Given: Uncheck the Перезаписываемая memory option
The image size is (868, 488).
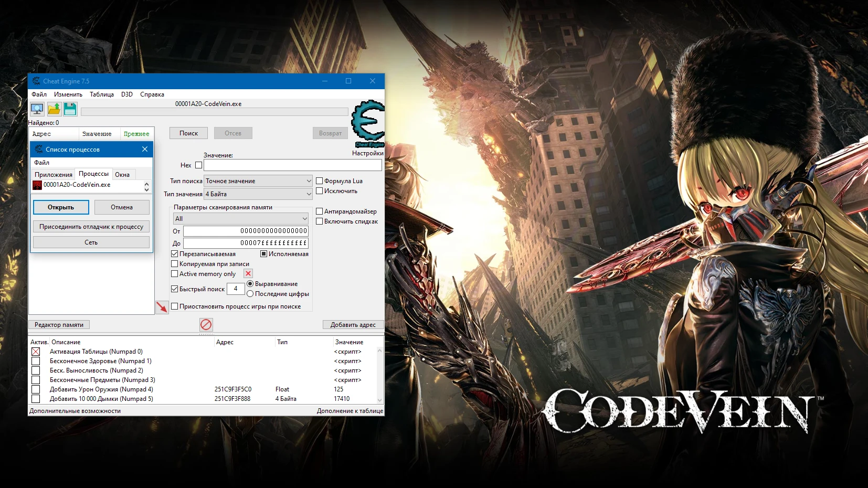Looking at the screenshot, I should 175,253.
